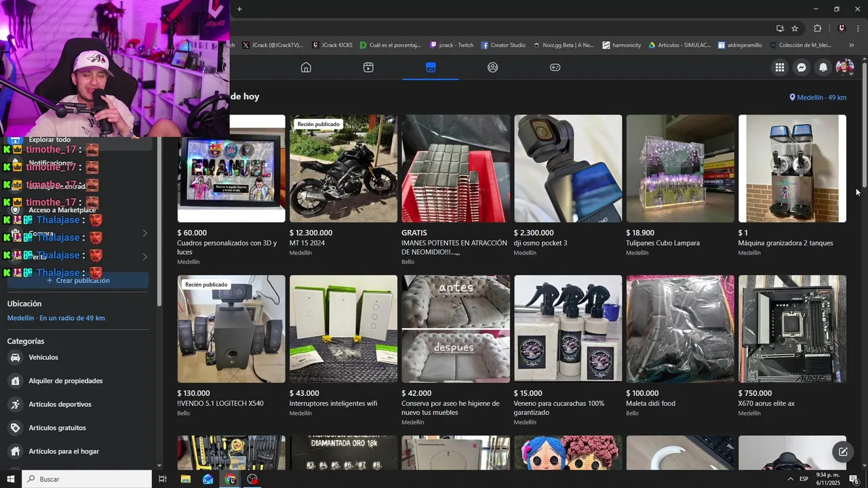Open Noiz.gg Beta bookmark
The width and height of the screenshot is (868, 488).
click(563, 45)
